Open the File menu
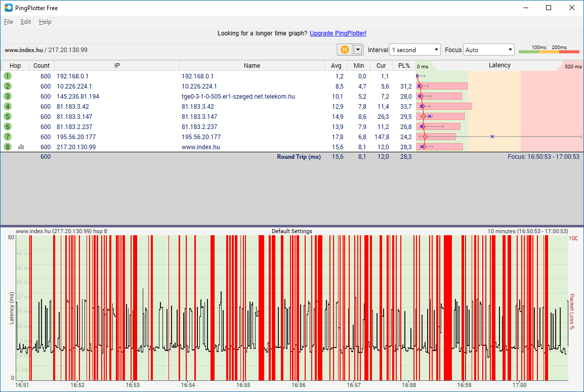This screenshot has width=584, height=392. click(x=9, y=22)
